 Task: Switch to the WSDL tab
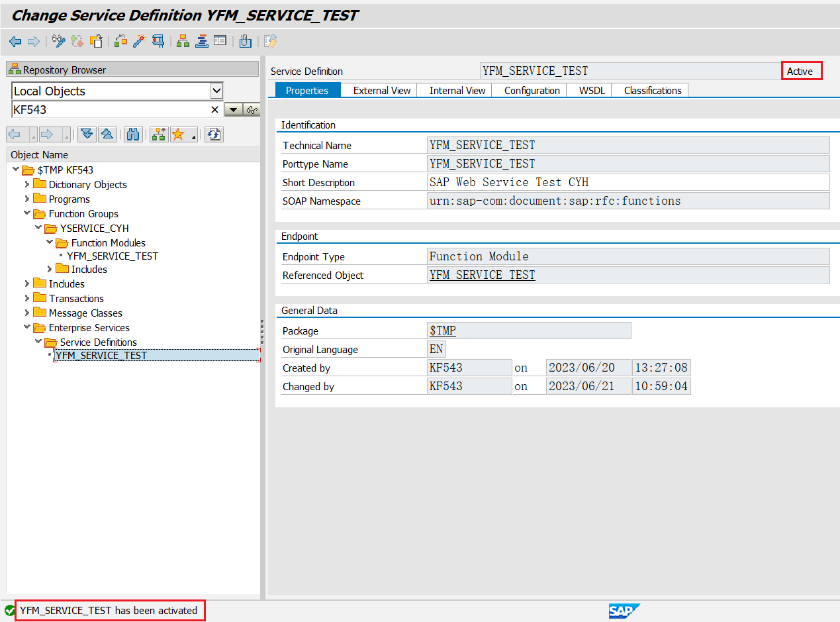point(592,91)
